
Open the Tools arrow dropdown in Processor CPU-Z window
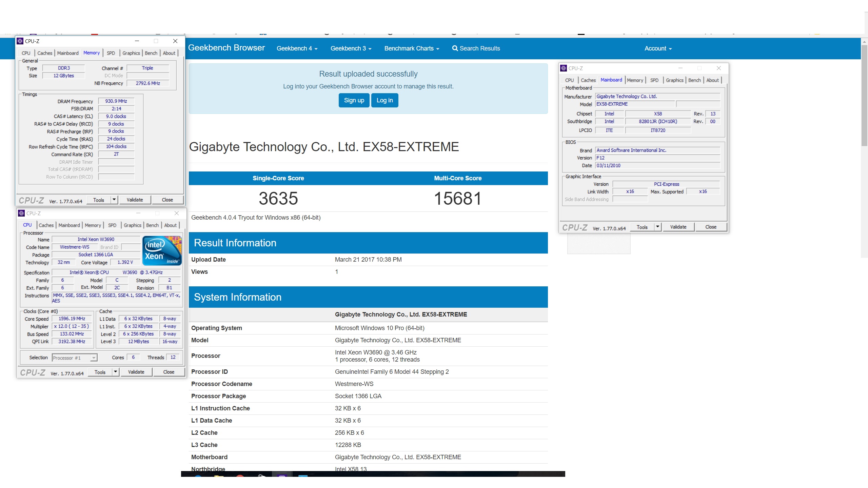[116, 372]
